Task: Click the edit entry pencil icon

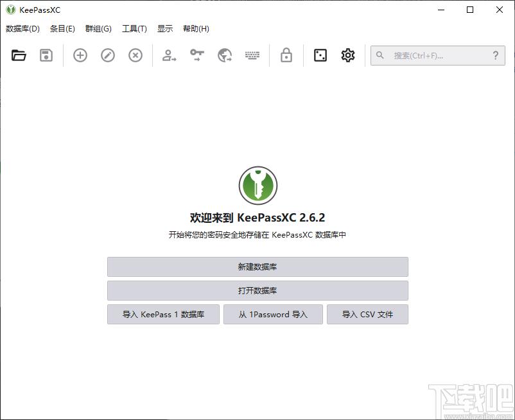Action: click(108, 55)
